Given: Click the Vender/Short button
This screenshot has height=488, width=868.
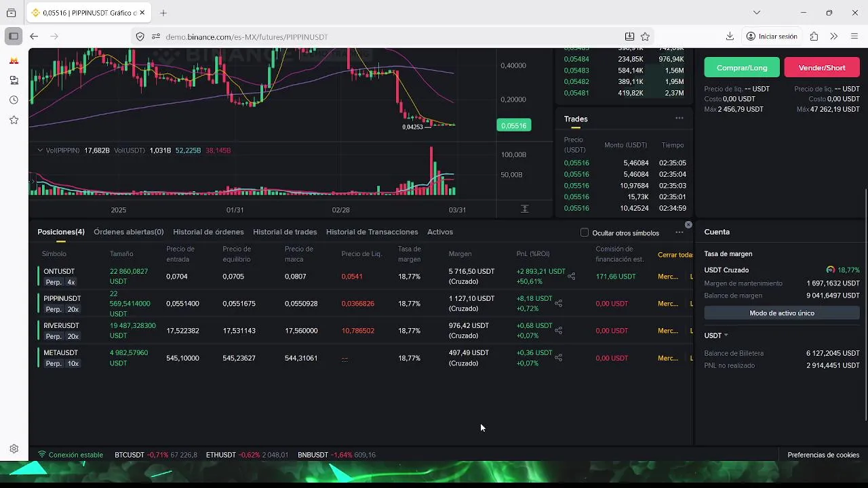Looking at the screenshot, I should click(x=822, y=68).
